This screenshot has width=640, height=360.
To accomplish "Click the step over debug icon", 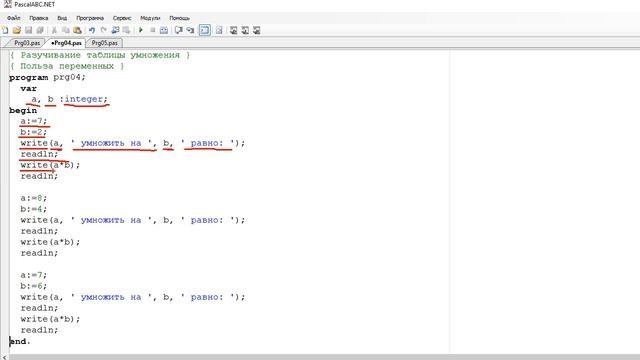I will tap(178, 30).
